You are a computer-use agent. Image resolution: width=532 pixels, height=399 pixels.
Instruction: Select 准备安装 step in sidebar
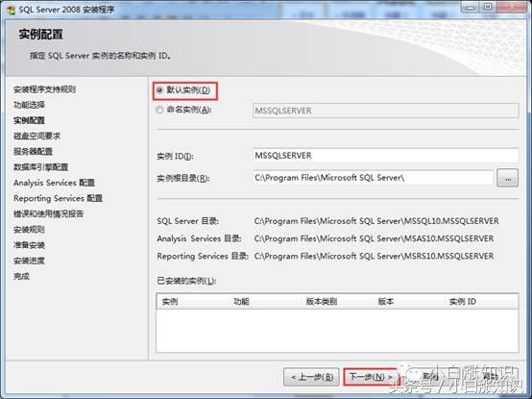29,245
